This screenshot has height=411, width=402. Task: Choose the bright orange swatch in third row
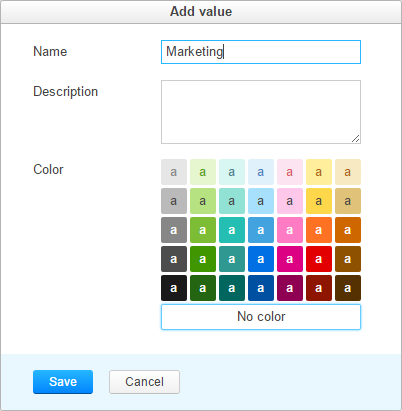tap(319, 230)
